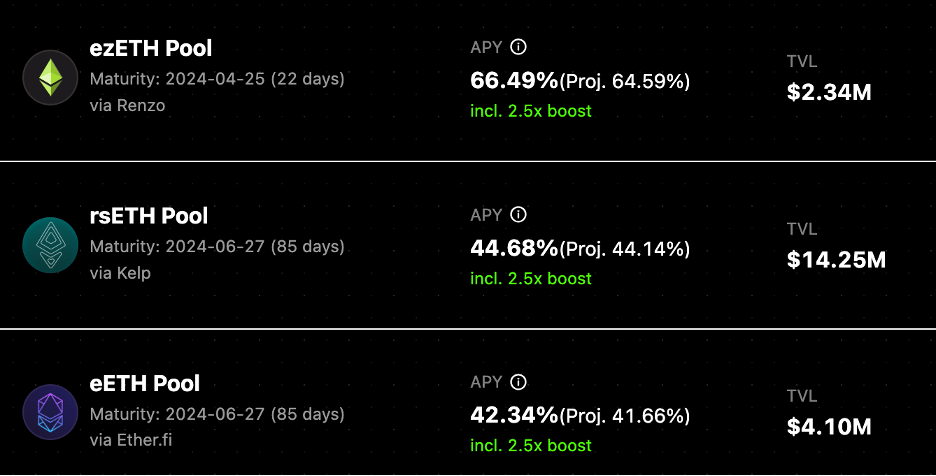936x476 pixels.
Task: Open the eETH Pool title
Action: [145, 384]
